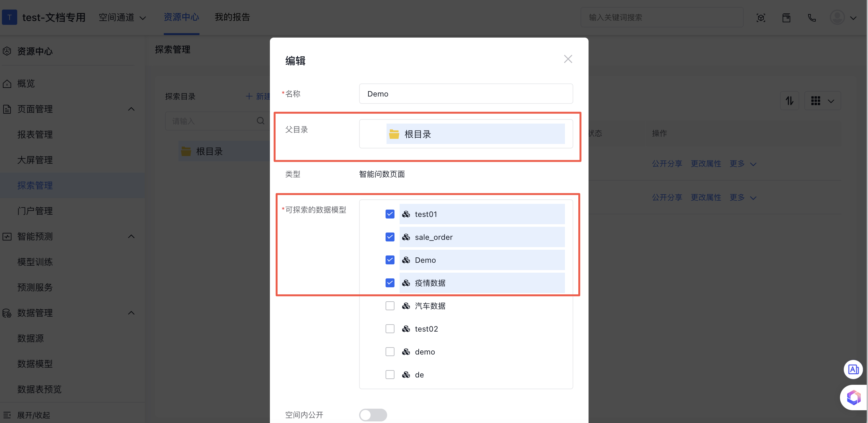This screenshot has width=868, height=423.
Task: Click the user avatar icon
Action: tap(837, 18)
